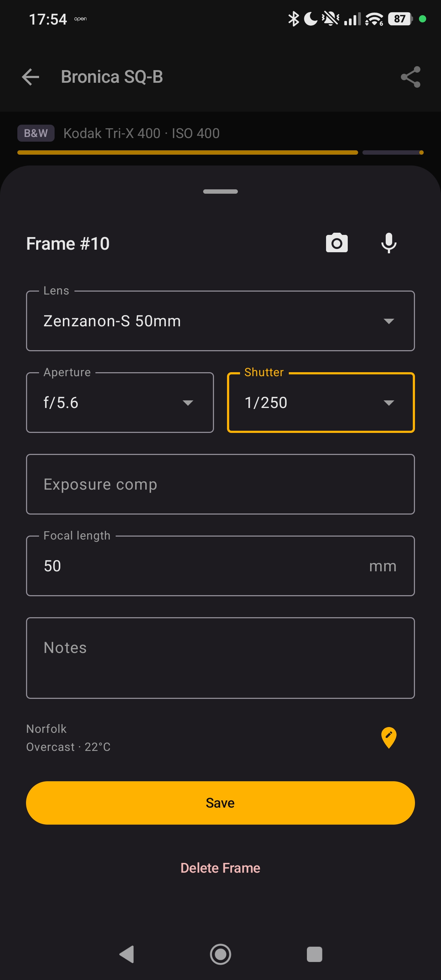
Task: Delete Frame from the roll
Action: (220, 868)
